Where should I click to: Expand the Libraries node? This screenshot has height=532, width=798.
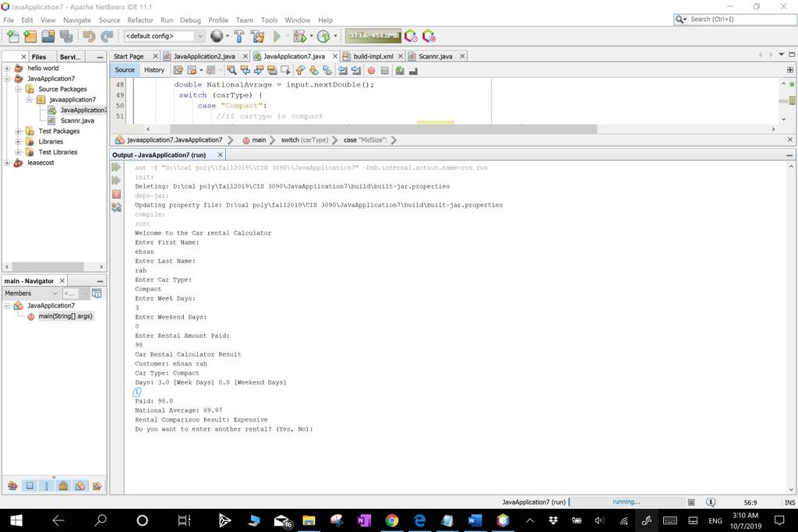(19, 142)
